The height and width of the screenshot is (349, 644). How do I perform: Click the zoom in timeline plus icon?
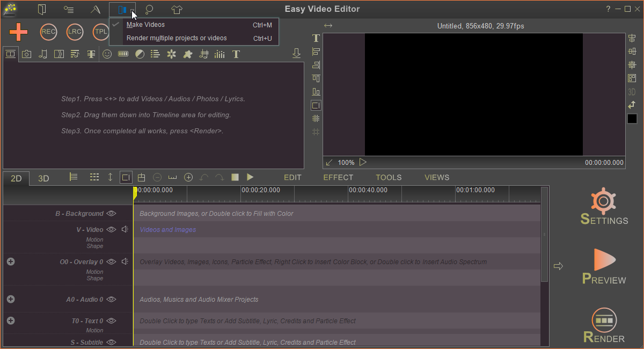(188, 177)
